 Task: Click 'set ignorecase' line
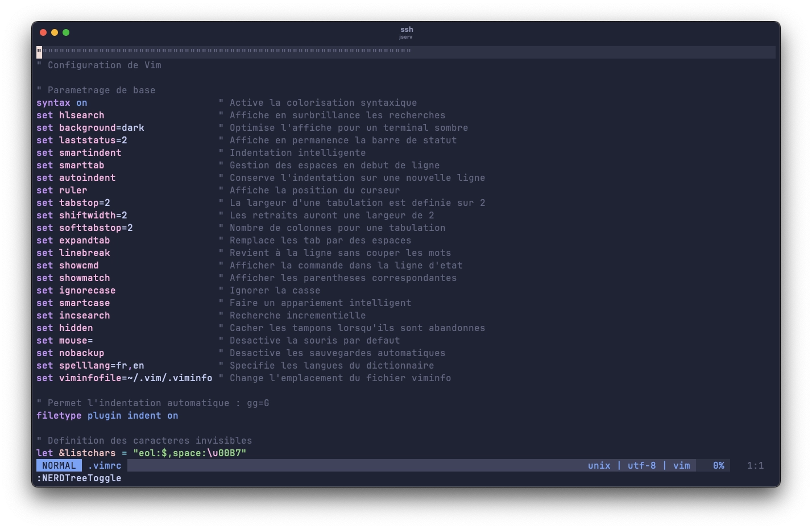pyautogui.click(x=76, y=291)
